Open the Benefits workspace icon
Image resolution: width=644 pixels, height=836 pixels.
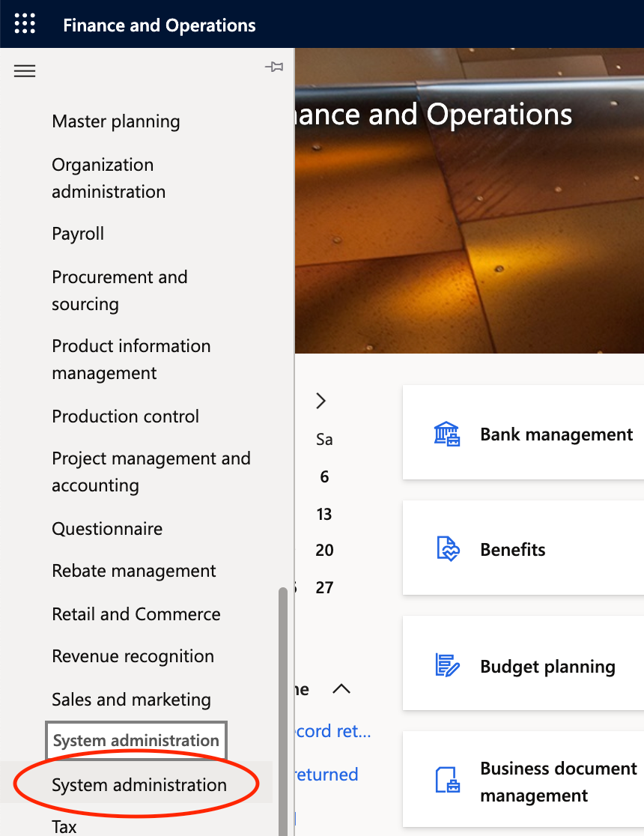(x=447, y=548)
